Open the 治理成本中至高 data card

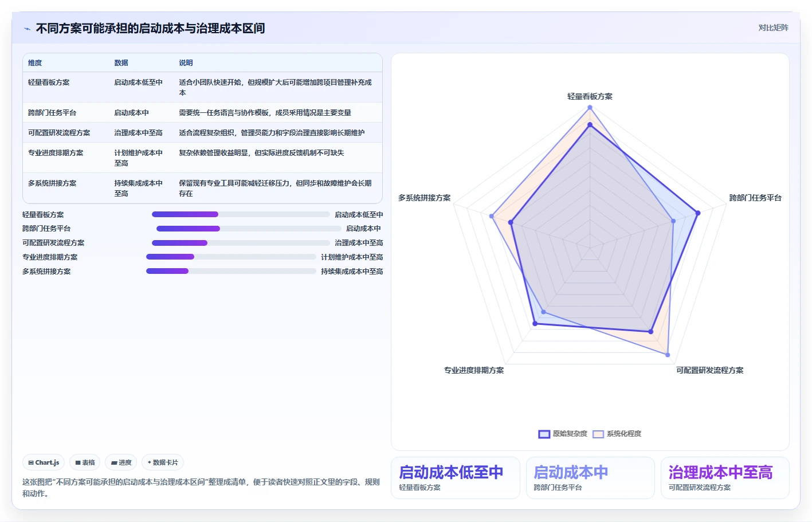tap(725, 478)
